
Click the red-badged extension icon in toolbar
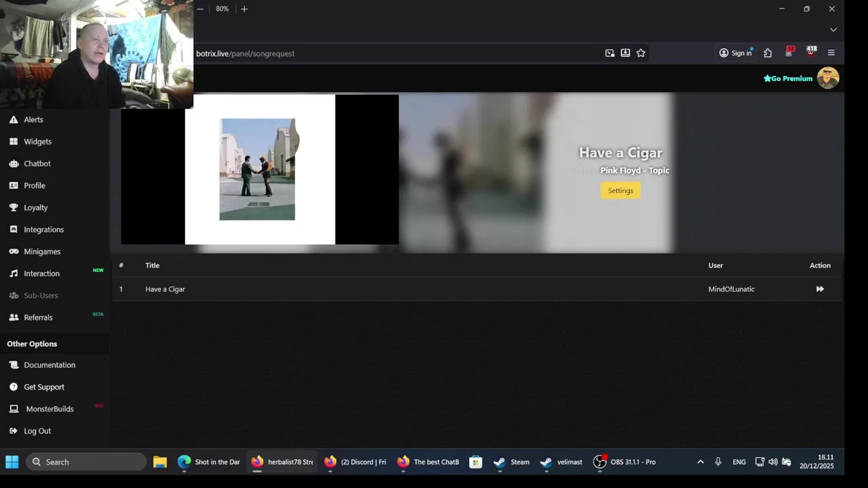[x=789, y=52]
